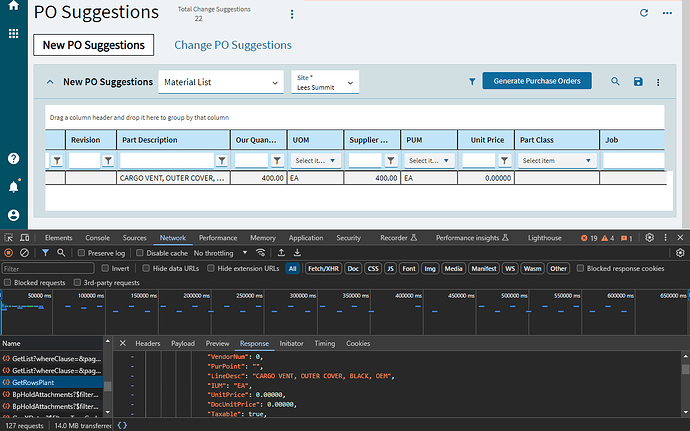Screen dimensions: 690x431
Task: Tick the Hide data URLs checkbox
Action: [146, 268]
